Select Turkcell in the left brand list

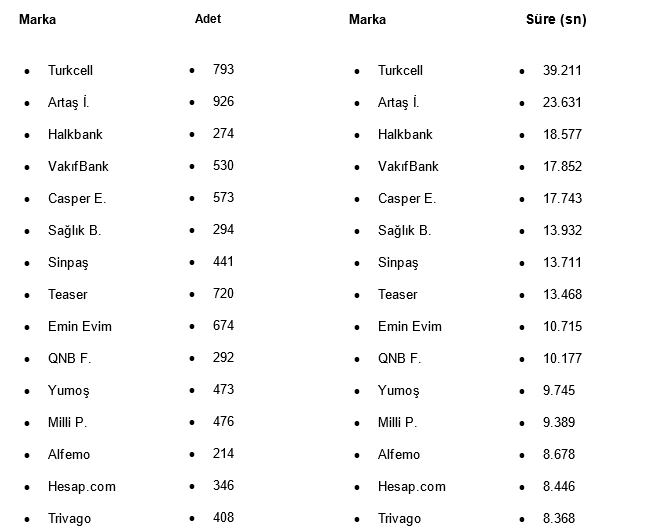point(70,71)
